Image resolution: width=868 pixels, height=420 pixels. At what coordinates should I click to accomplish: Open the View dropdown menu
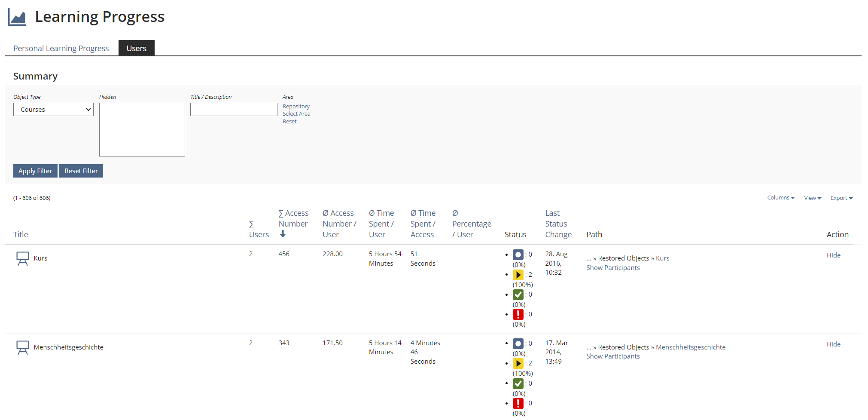tap(812, 198)
